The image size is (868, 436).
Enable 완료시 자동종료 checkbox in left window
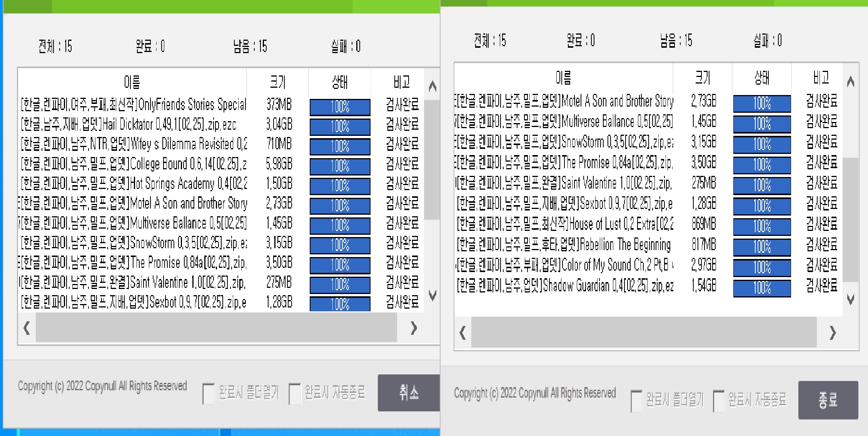294,393
